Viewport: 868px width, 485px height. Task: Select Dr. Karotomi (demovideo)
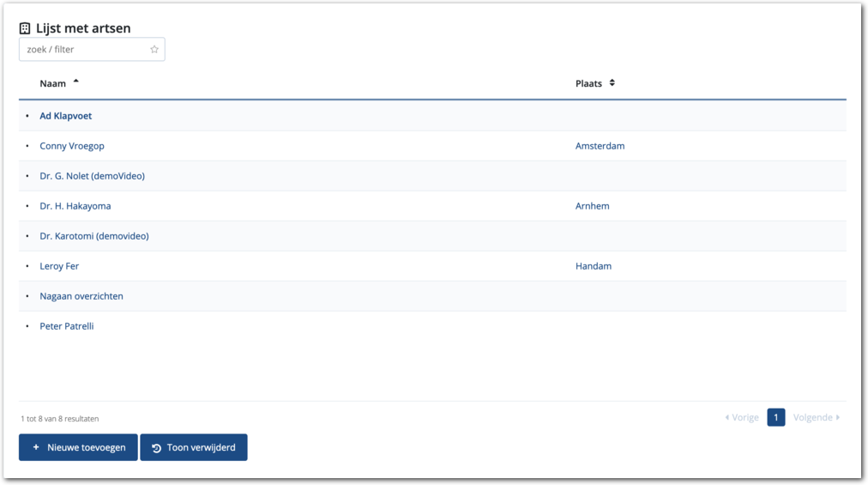(x=93, y=236)
